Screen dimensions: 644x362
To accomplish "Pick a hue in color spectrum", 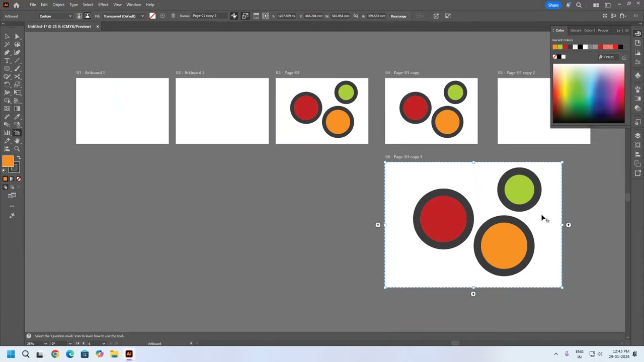I will (589, 94).
